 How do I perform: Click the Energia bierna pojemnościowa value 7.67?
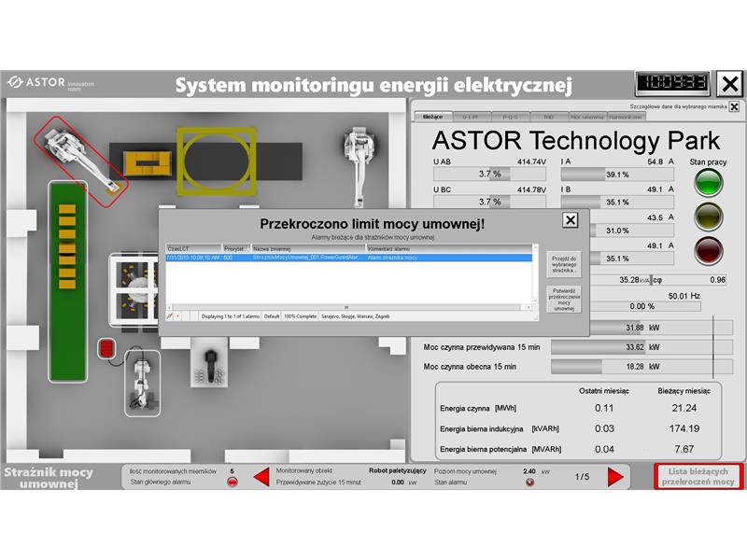point(684,449)
